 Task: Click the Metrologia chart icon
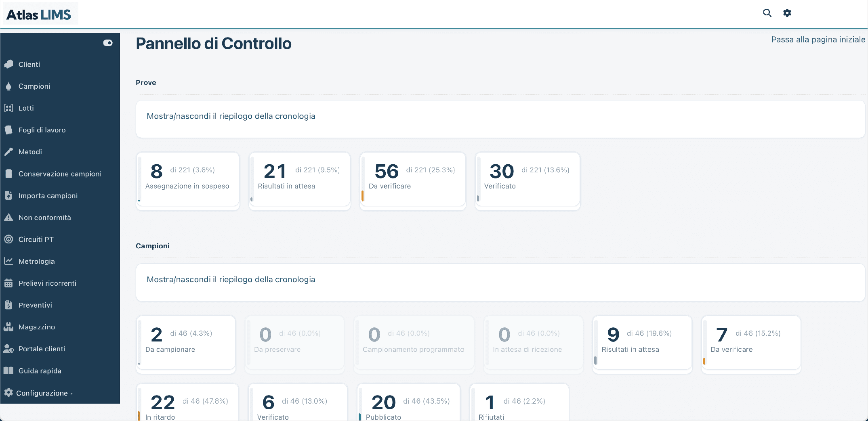point(8,261)
